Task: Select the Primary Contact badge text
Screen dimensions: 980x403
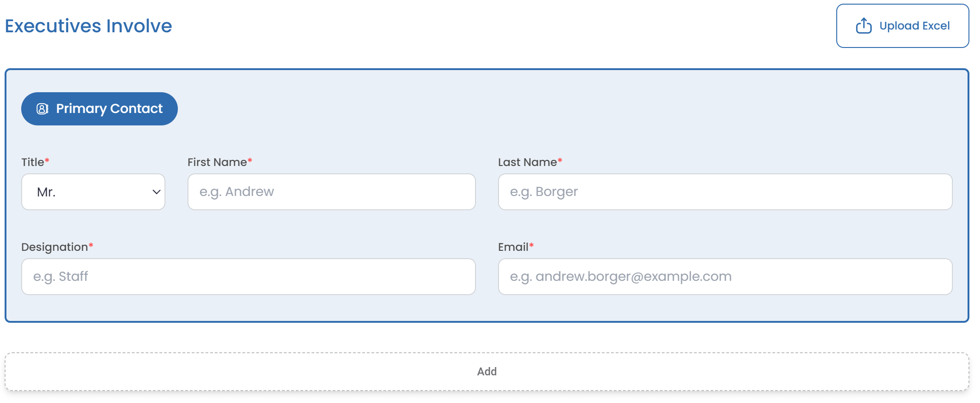Action: point(109,109)
